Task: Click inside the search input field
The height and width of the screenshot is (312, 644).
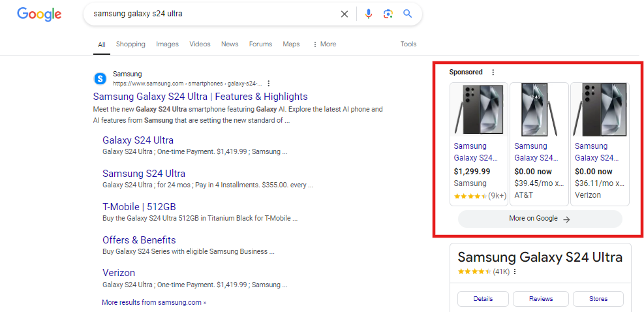Action: (x=213, y=14)
